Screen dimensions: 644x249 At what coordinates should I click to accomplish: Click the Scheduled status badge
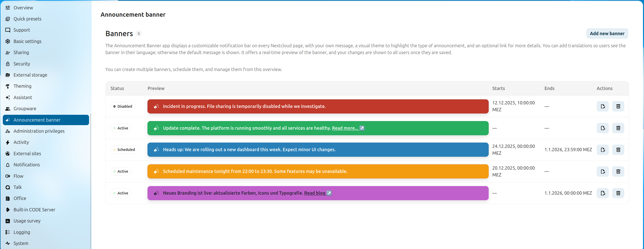point(124,150)
